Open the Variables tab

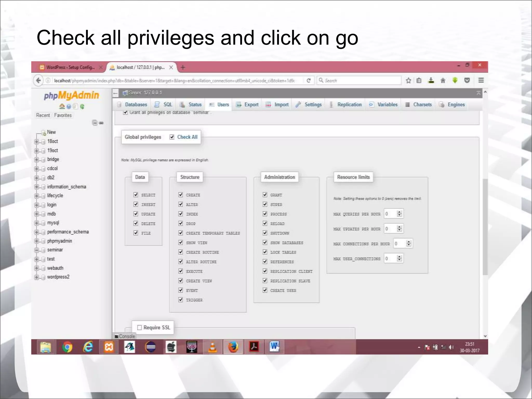click(x=384, y=104)
